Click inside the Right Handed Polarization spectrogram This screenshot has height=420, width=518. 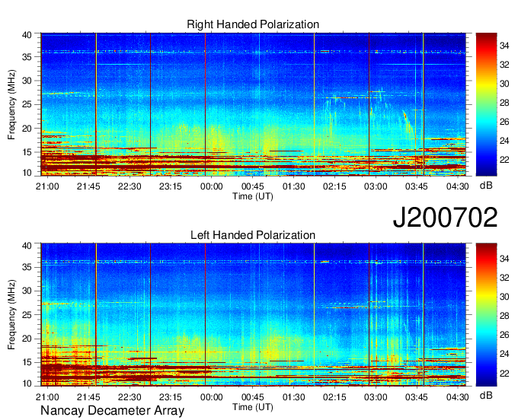coord(254,104)
